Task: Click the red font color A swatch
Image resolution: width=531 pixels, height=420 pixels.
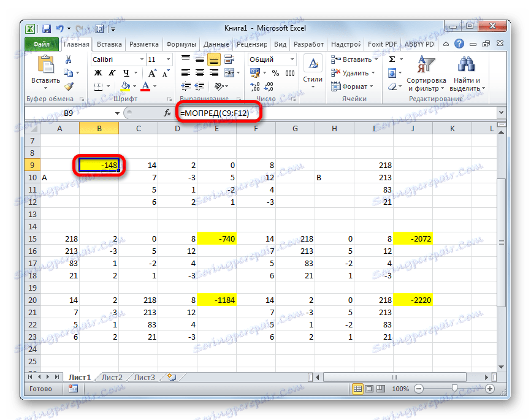Action: tap(145, 86)
